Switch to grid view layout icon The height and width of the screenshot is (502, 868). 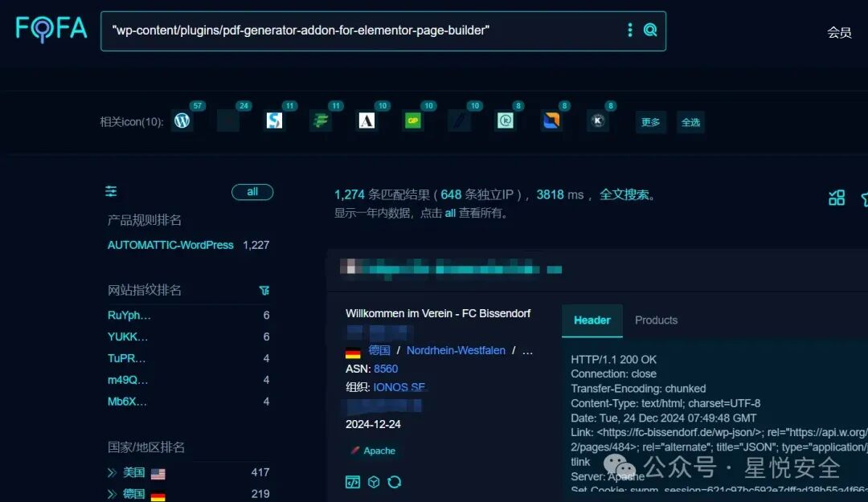[x=837, y=198]
